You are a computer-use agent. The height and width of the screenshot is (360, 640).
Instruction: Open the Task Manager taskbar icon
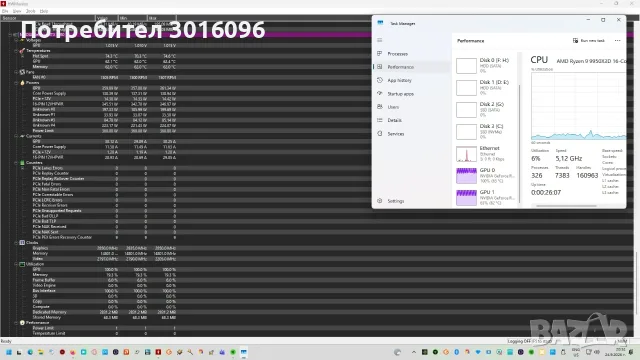[244, 352]
